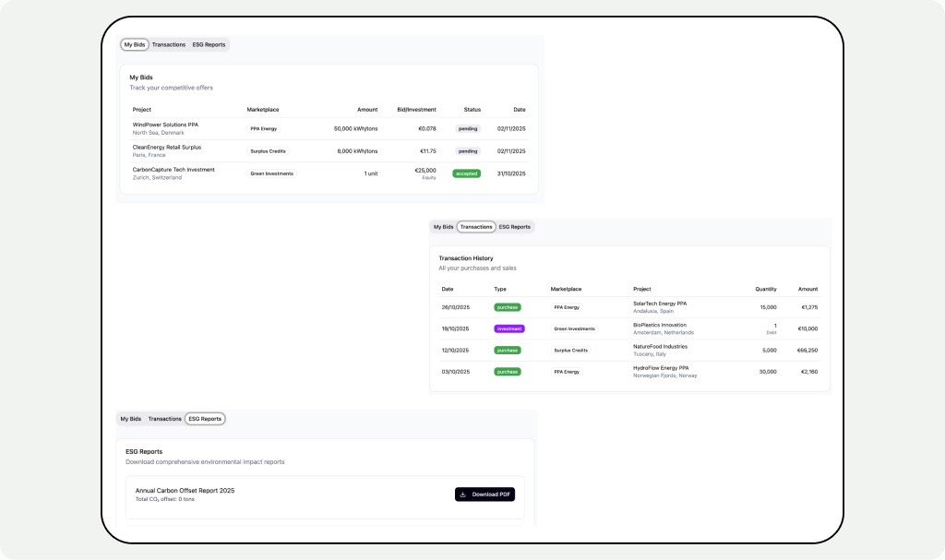Click the 15,000 quantity cell
Image resolution: width=945 pixels, height=560 pixels.
pos(768,307)
